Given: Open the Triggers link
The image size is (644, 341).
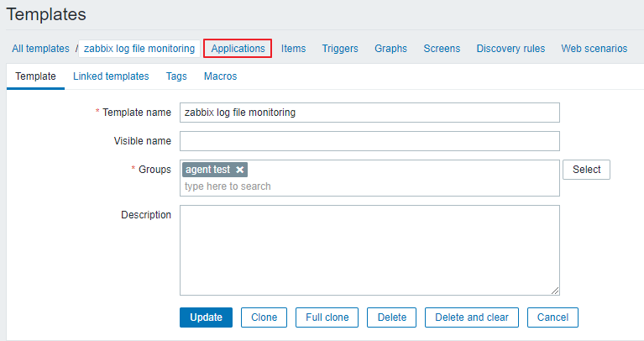Looking at the screenshot, I should (340, 49).
